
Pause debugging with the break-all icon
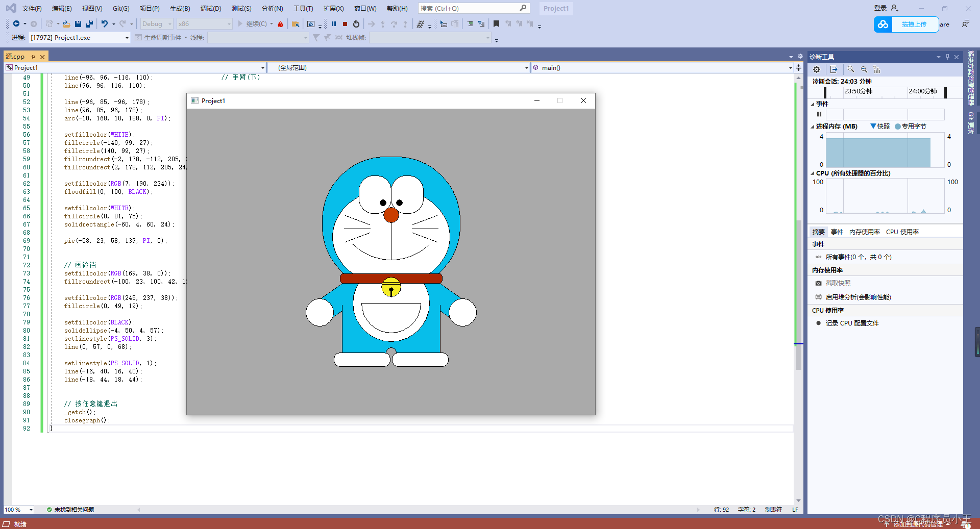pyautogui.click(x=334, y=23)
